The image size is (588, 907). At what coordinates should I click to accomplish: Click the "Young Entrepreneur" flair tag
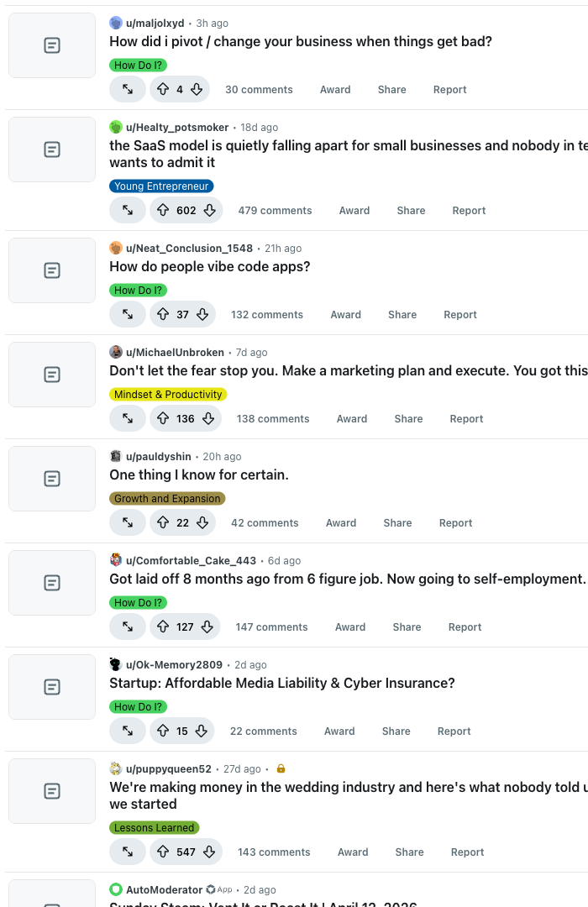click(x=161, y=186)
